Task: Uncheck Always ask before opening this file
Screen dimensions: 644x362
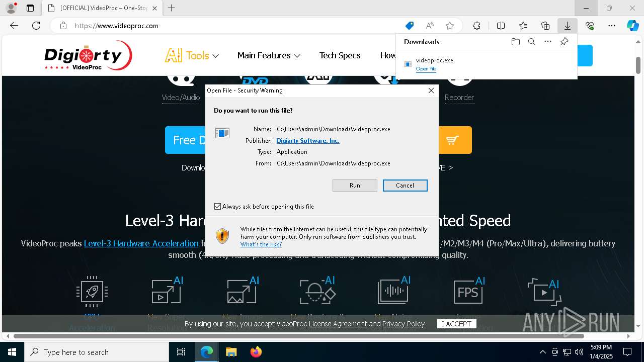Action: point(217,207)
